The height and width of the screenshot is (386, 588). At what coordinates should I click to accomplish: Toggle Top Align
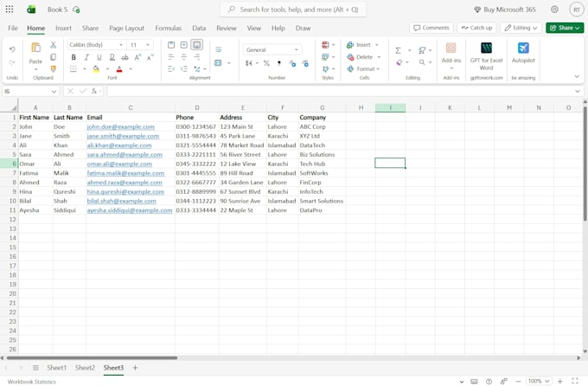(171, 45)
